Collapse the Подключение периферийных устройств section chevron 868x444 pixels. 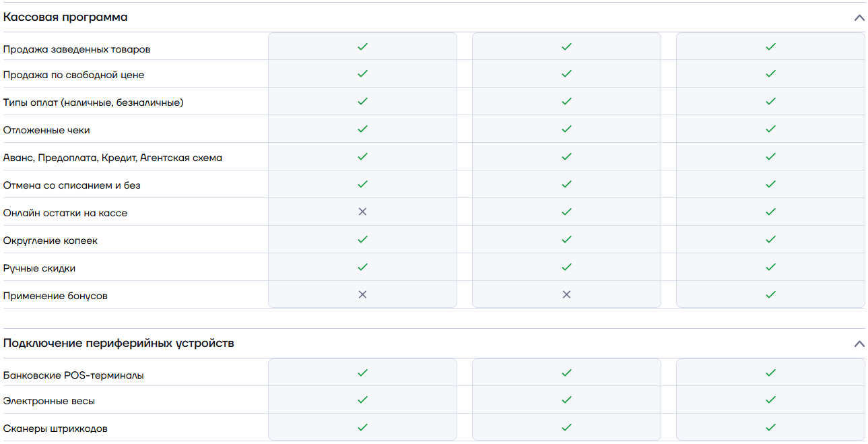point(859,344)
